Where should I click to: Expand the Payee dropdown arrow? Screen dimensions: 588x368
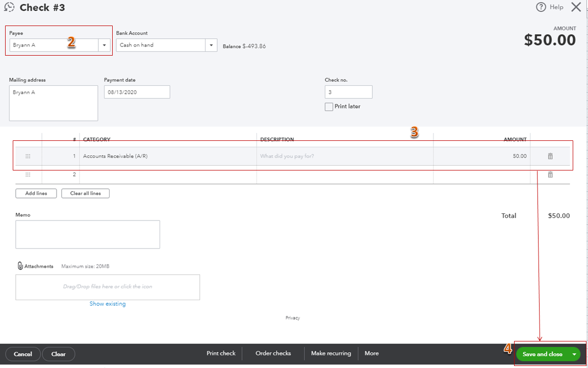coord(104,45)
